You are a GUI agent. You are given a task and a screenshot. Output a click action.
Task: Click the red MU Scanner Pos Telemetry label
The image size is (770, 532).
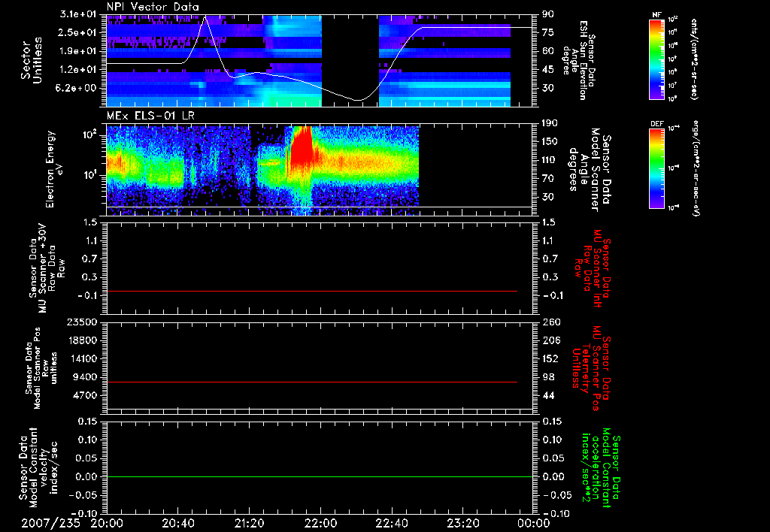[592, 368]
